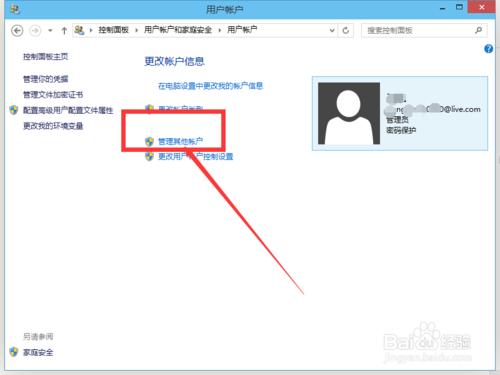The width and height of the screenshot is (500, 375).
Task: Open 管理文件加密证书 link
Action: tap(53, 95)
